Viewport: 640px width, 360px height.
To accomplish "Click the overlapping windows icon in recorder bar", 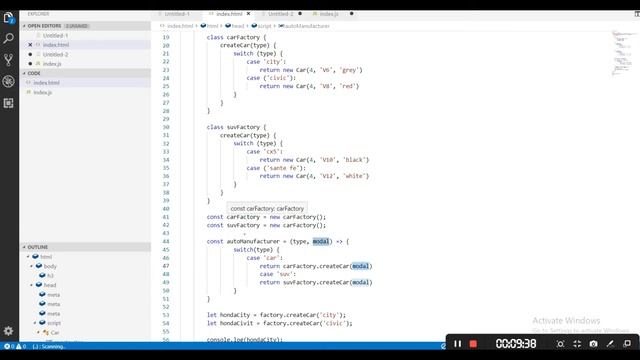I will pos(627,344).
